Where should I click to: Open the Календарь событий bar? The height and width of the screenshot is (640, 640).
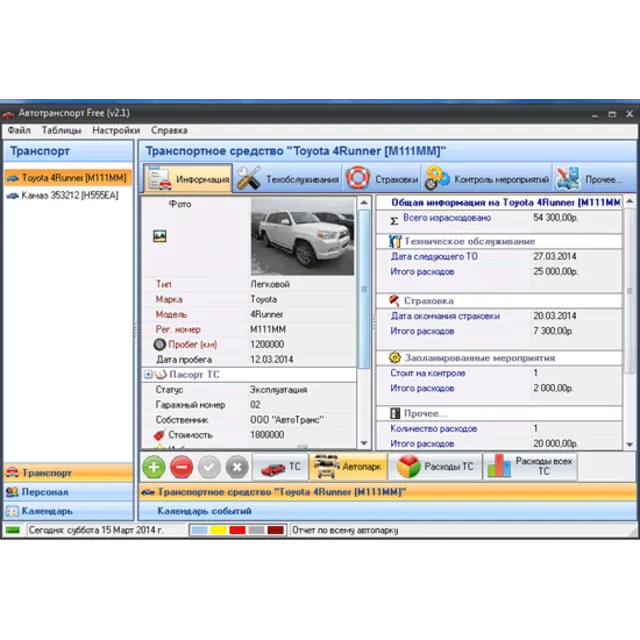387,511
